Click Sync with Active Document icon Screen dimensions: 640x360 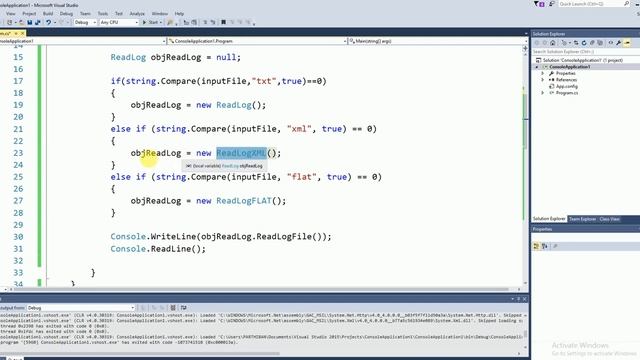[x=576, y=43]
